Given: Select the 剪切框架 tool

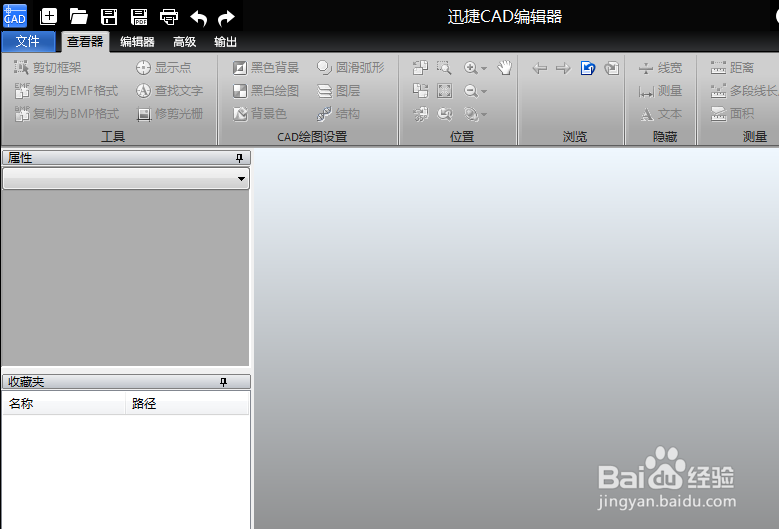Looking at the screenshot, I should click(47, 68).
